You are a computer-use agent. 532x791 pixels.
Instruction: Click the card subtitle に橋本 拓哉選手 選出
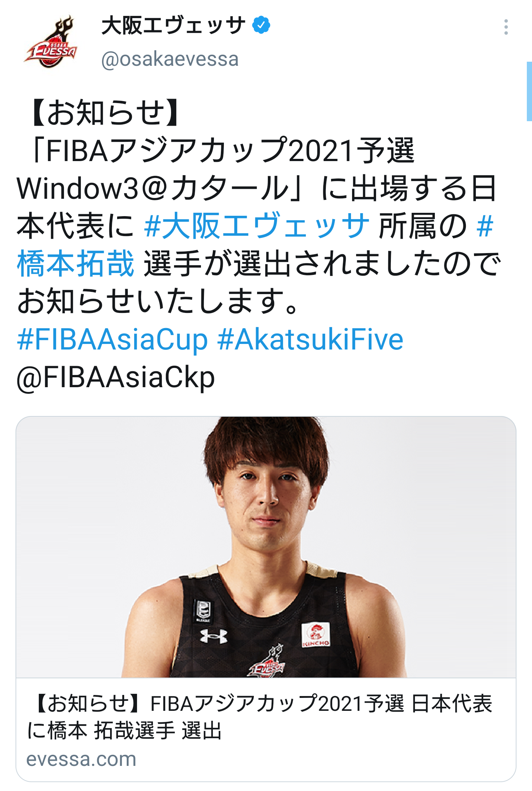[125, 730]
